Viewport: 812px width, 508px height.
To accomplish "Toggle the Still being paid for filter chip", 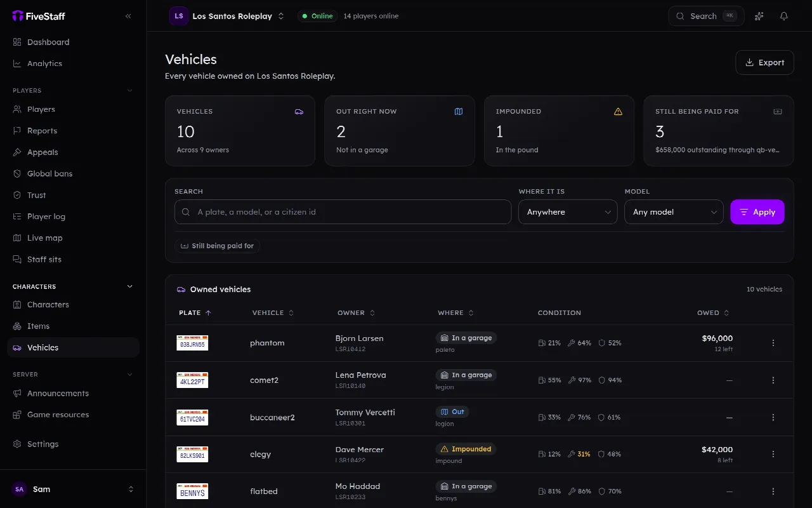I will click(x=217, y=246).
